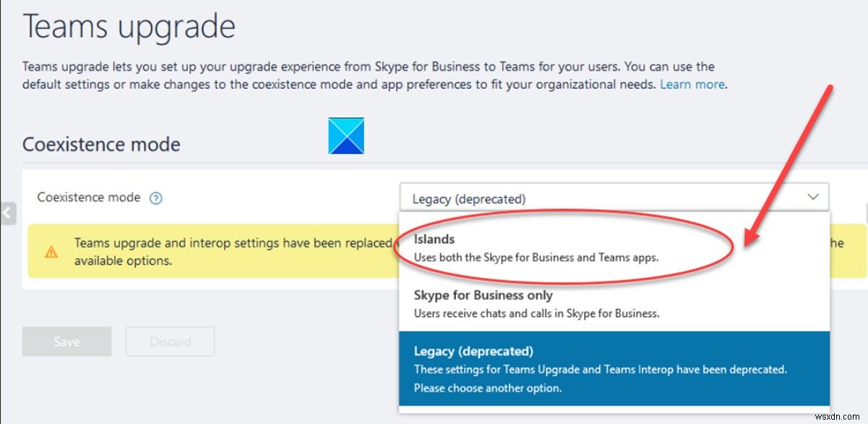The width and height of the screenshot is (868, 424).
Task: Expand the hidden left navigation sidebar
Action: 7,213
